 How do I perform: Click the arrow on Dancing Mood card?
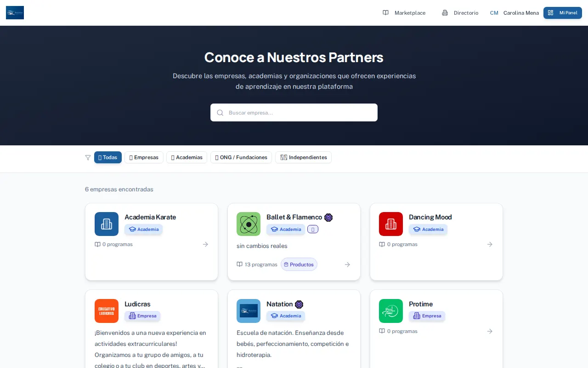click(490, 244)
